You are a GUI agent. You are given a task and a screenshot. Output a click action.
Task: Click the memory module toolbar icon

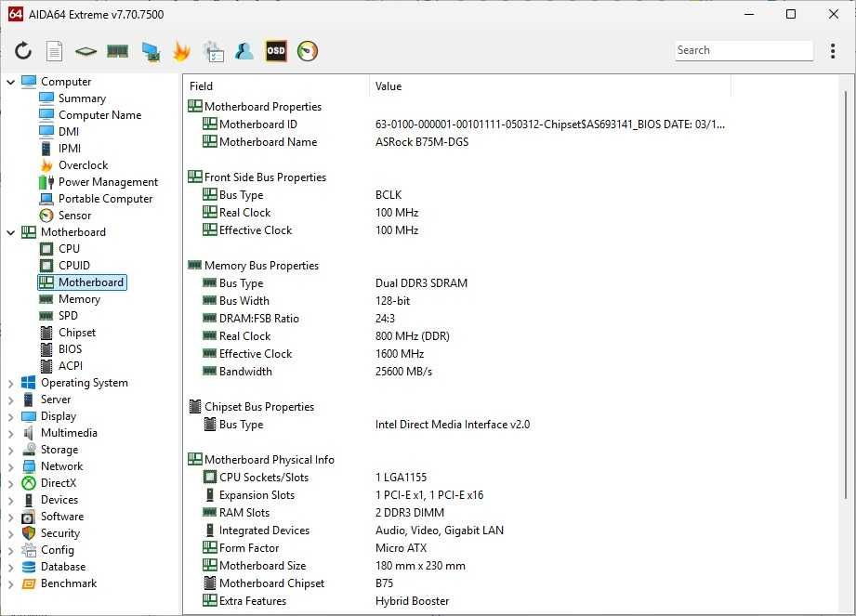click(117, 51)
